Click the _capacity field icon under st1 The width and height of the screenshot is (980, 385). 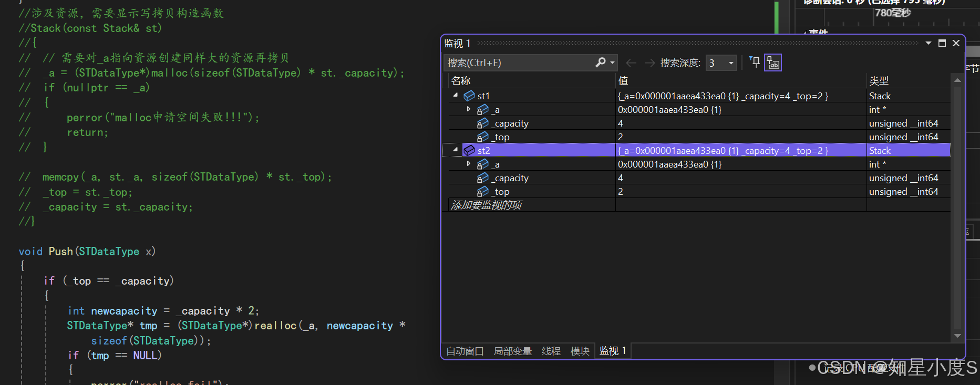[482, 123]
